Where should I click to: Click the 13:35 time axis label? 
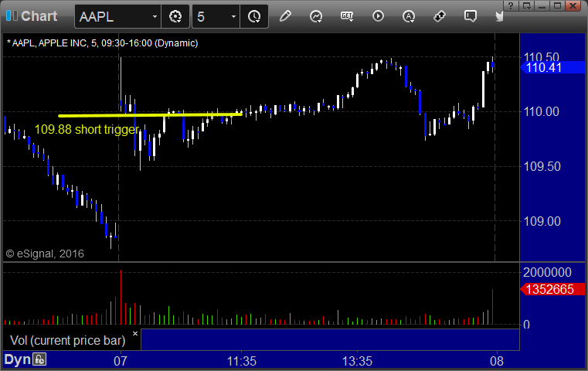(x=357, y=361)
